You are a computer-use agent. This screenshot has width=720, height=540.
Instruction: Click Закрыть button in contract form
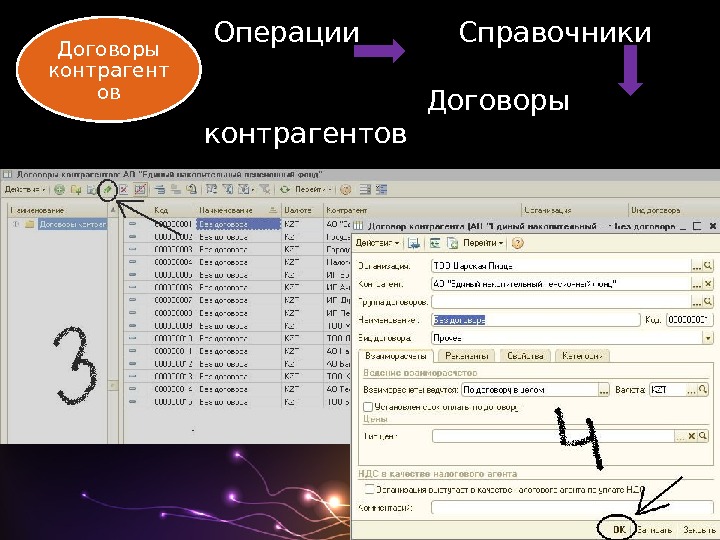(x=699, y=530)
